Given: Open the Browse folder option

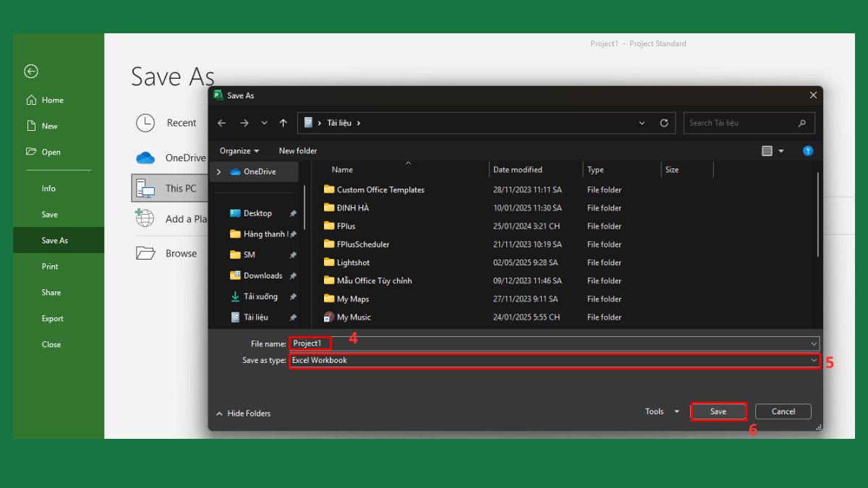Looking at the screenshot, I should tap(181, 254).
